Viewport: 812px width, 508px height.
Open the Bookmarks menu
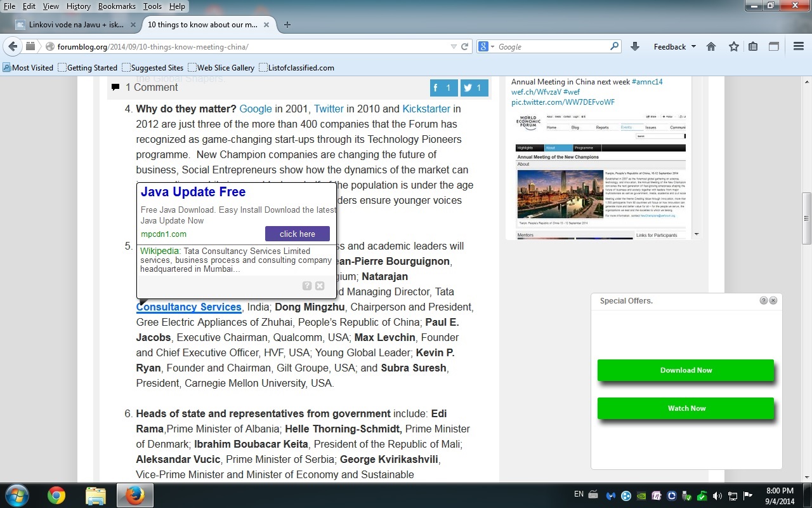pos(117,6)
